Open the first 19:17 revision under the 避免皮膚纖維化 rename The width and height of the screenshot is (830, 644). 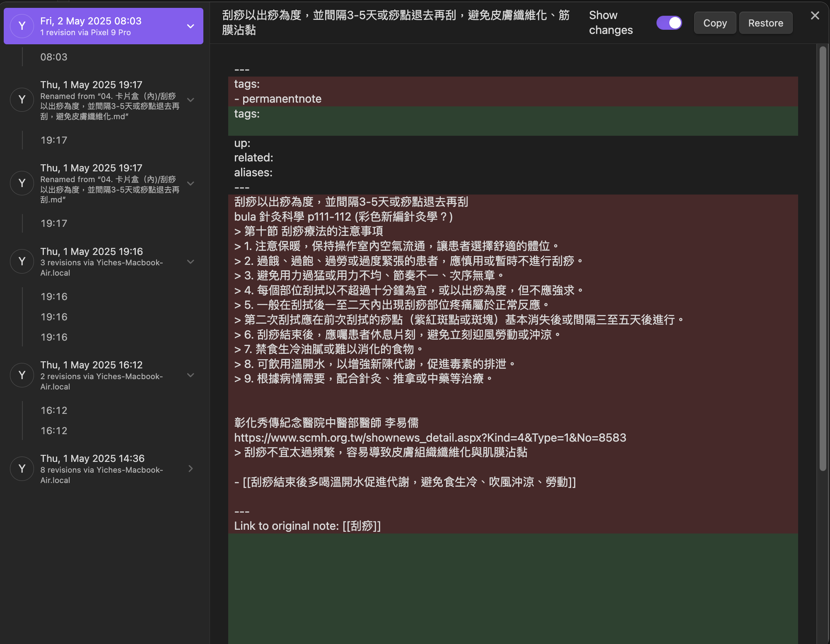54,140
